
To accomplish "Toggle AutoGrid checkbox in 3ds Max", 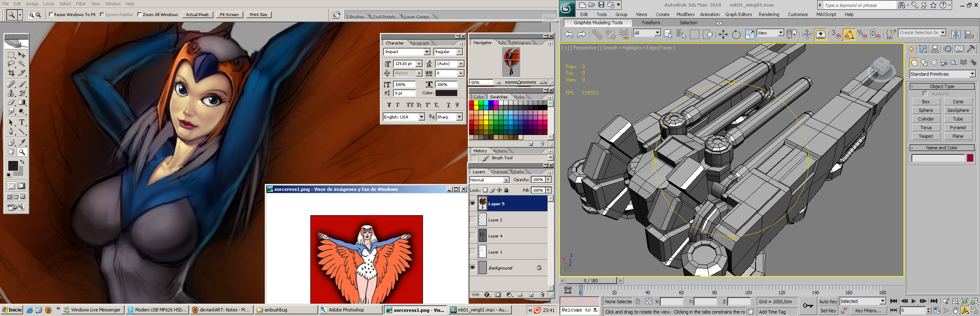I will pos(925,94).
